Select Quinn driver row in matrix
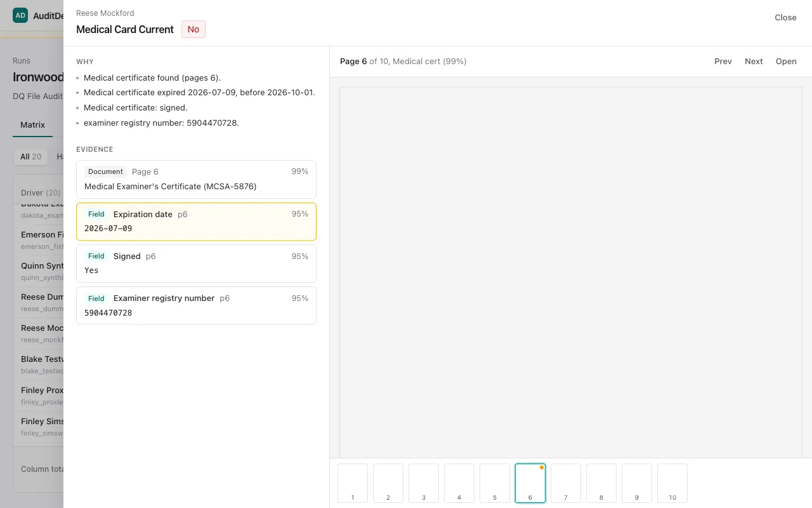812x508 pixels. pyautogui.click(x=39, y=271)
